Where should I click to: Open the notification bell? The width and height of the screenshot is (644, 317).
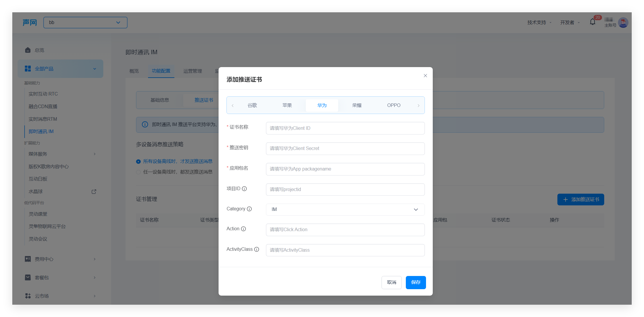tap(593, 22)
